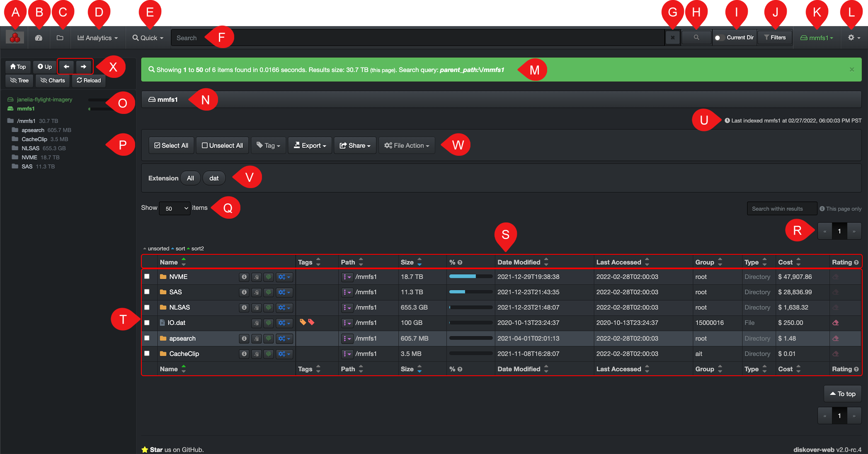Clear search with the X button
This screenshot has height=454, width=868.
(673, 38)
